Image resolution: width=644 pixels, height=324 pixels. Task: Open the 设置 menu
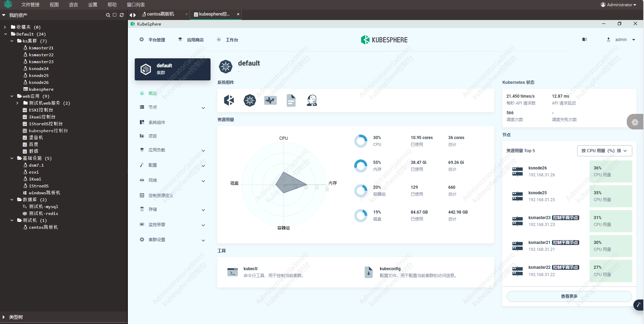[93, 5]
